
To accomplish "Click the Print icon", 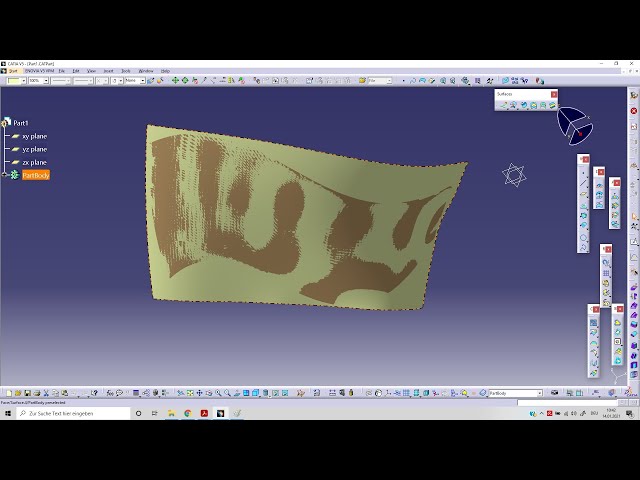I will (x=37, y=393).
